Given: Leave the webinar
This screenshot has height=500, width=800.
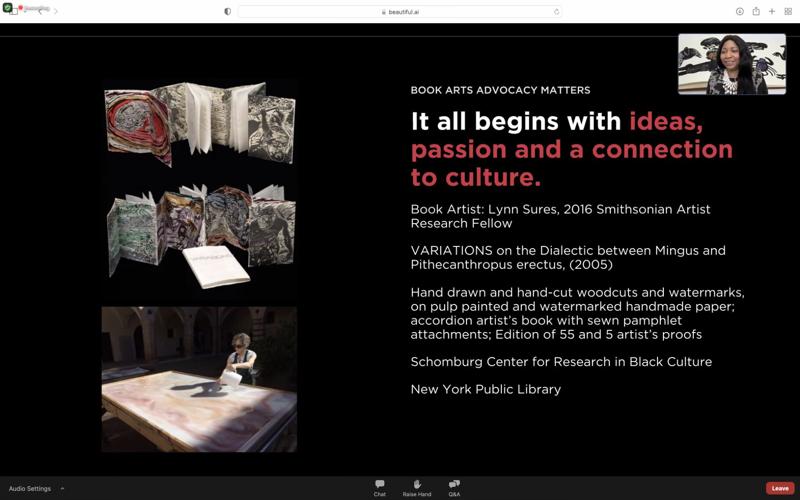Looking at the screenshot, I should 780,488.
